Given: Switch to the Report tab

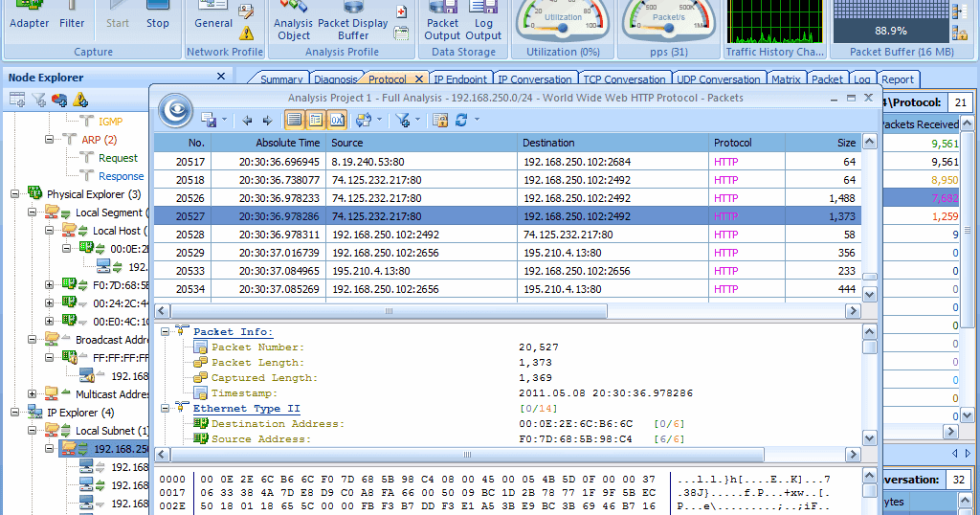Looking at the screenshot, I should [898, 79].
